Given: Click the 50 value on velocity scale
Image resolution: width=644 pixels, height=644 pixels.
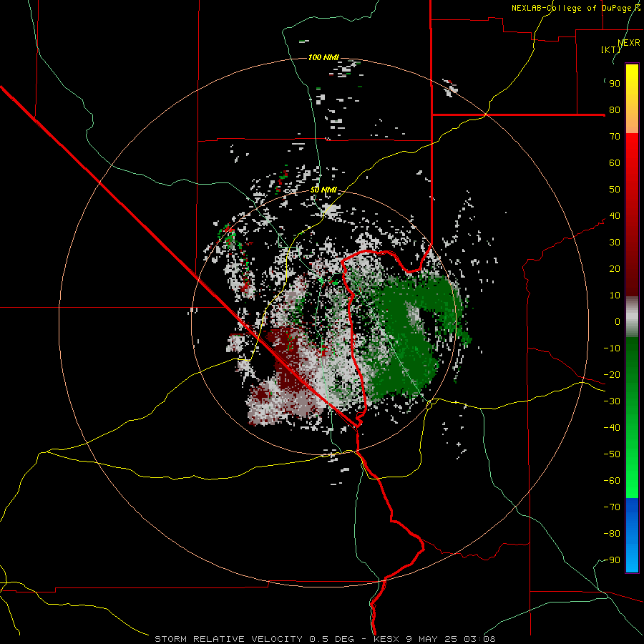Looking at the screenshot, I should tap(615, 190).
